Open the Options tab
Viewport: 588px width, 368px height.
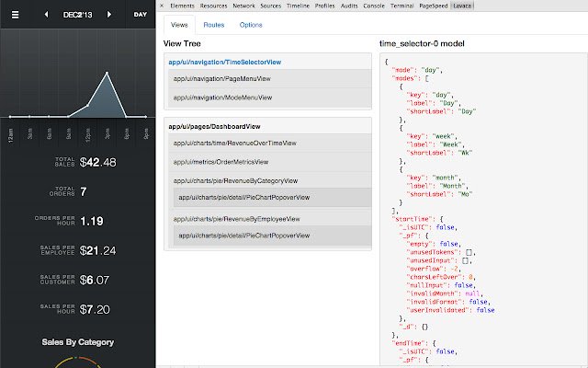pyautogui.click(x=251, y=25)
